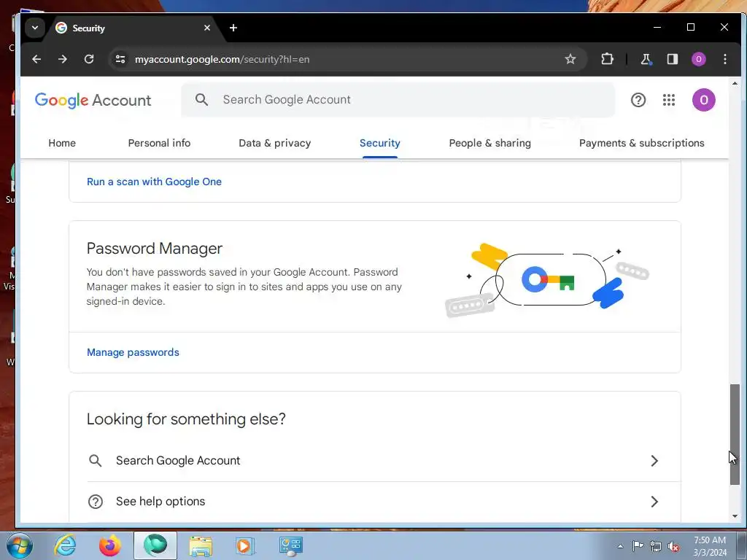Open Chrome profile avatar in toolbar
The height and width of the screenshot is (560, 747).
(x=698, y=59)
